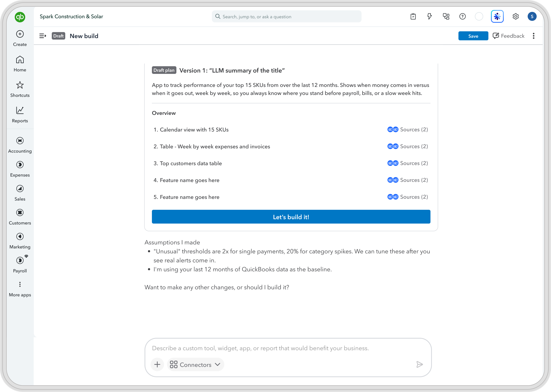Screen dimensions: 551x392
Task: Open Accounting section
Action: coord(20,145)
